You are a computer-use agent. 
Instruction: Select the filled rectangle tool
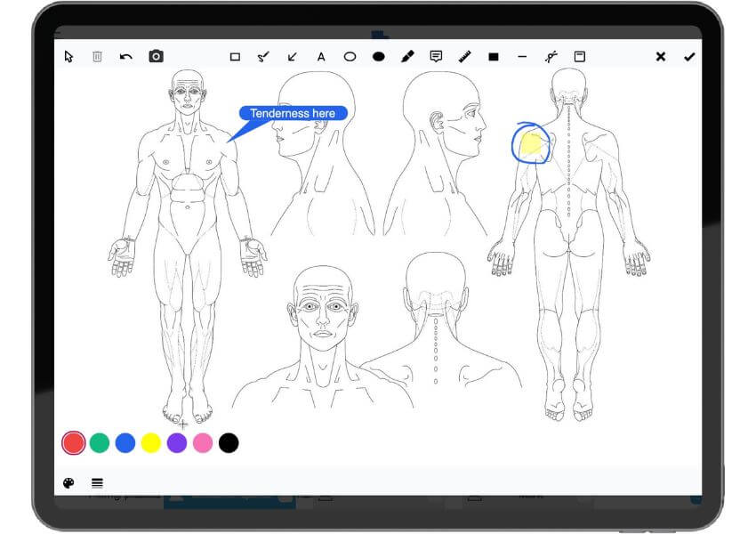coord(494,57)
